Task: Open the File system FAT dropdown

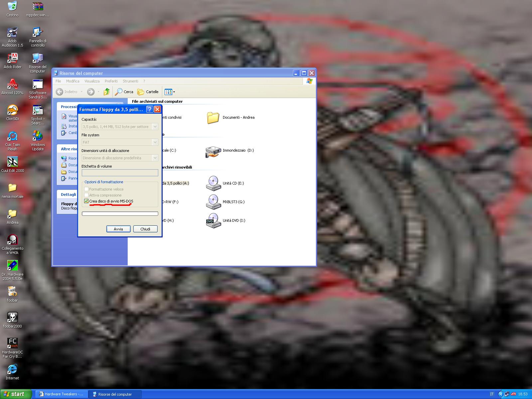Action: click(x=120, y=142)
